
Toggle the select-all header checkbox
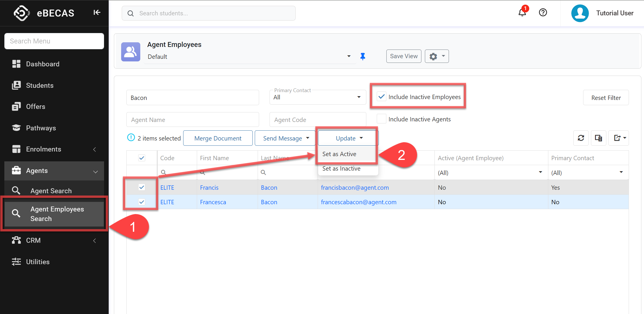[142, 158]
